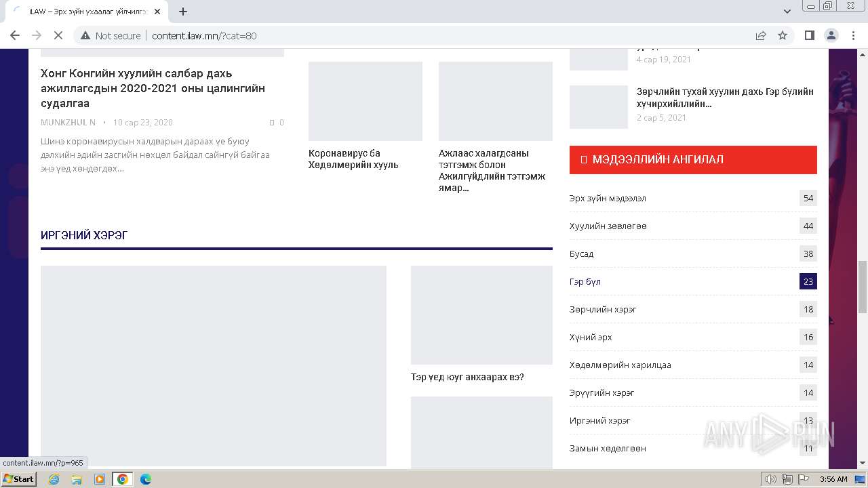Select Эрх зүйн мэдээлэл category
This screenshot has width=868, height=488.
click(608, 198)
